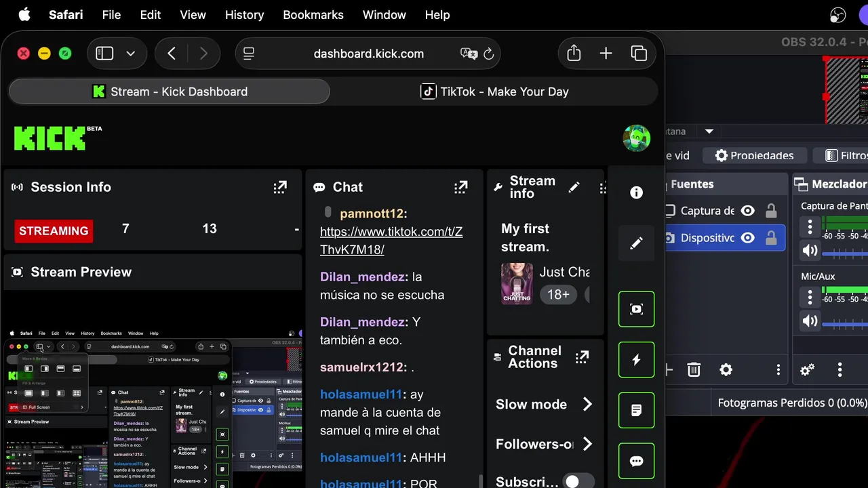Click username samuelrx1212 in chat
The width and height of the screenshot is (868, 488).
tap(362, 367)
